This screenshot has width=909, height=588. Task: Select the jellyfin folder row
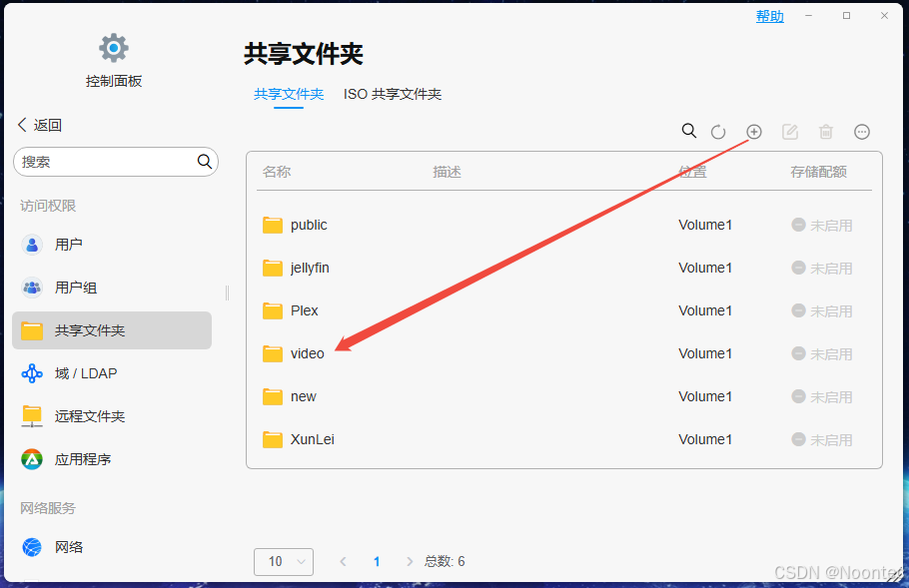click(x=564, y=268)
